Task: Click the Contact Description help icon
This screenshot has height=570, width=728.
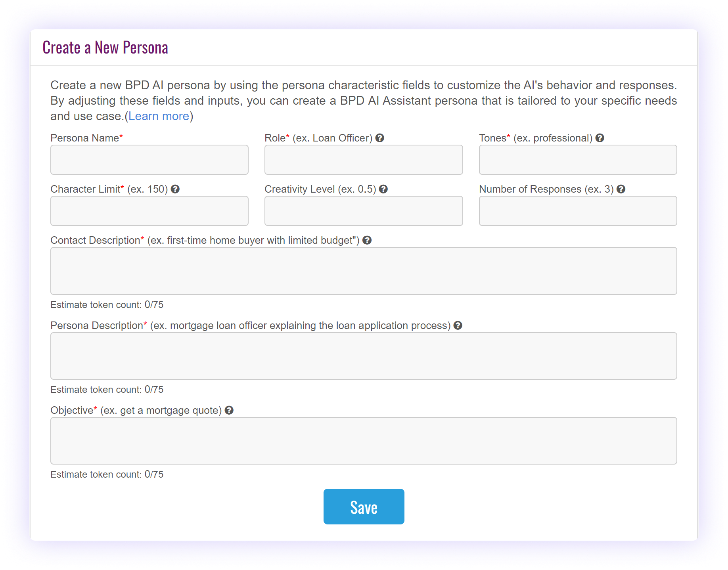Action: 367,240
